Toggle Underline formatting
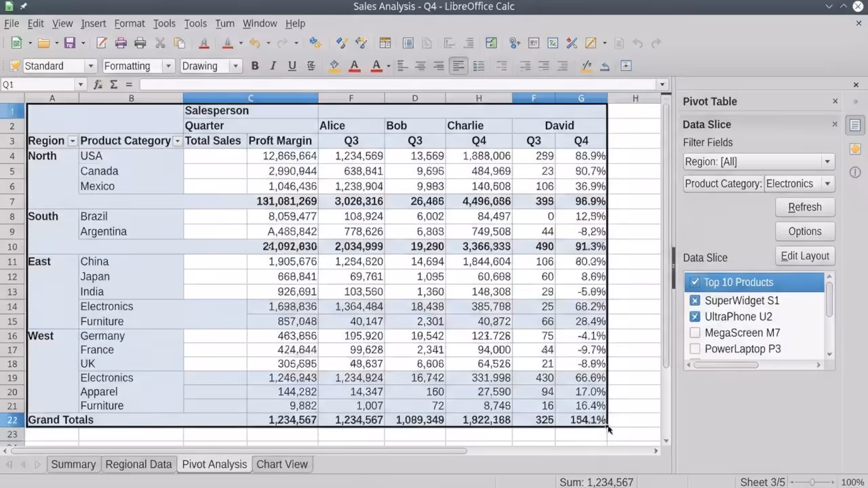868x488 pixels. click(292, 66)
